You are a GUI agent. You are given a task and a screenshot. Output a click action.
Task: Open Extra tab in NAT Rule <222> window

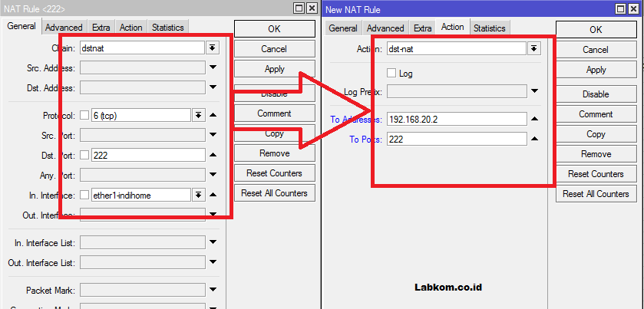pyautogui.click(x=101, y=28)
